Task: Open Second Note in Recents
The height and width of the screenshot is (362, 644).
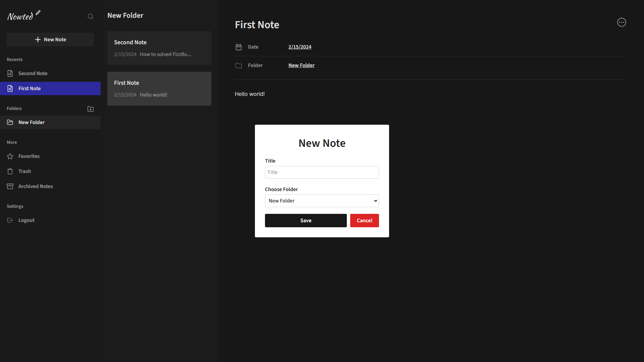Action: coord(33,73)
